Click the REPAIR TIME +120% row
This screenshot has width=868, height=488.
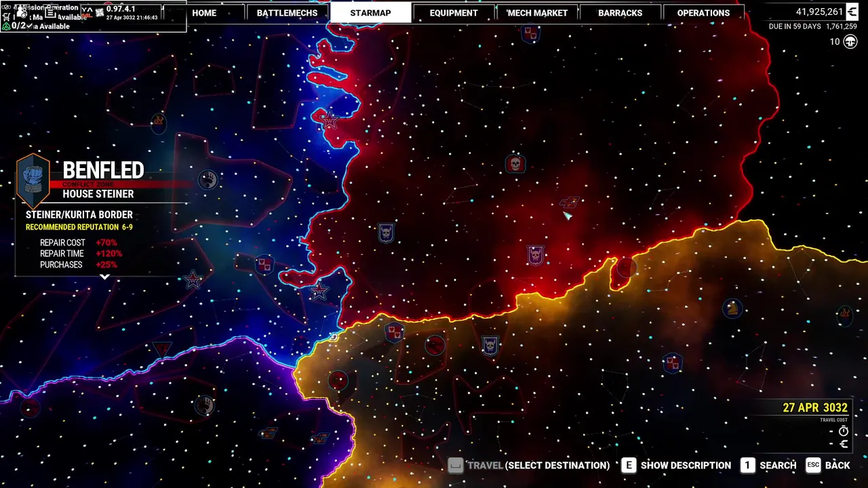(x=81, y=253)
